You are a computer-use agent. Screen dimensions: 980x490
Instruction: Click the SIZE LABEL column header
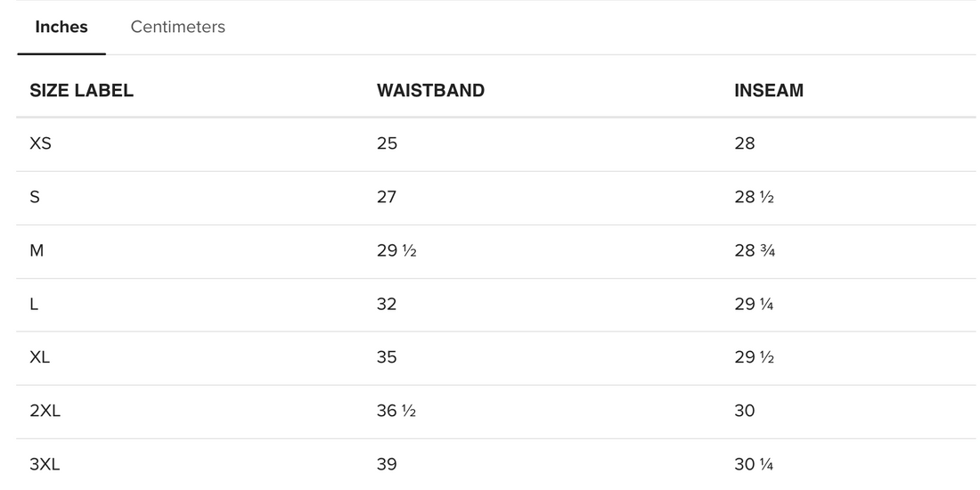(x=81, y=90)
